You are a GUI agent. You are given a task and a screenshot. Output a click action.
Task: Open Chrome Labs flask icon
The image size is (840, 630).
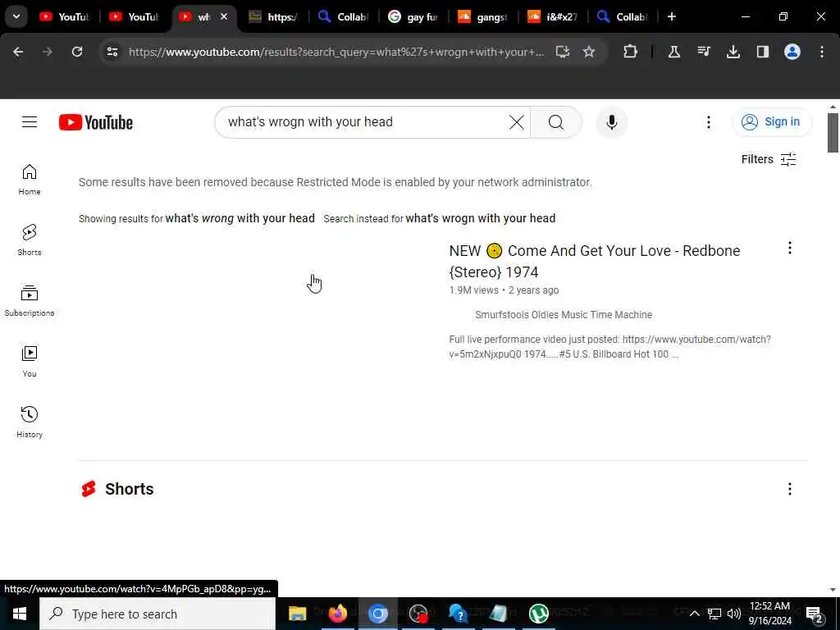click(674, 52)
